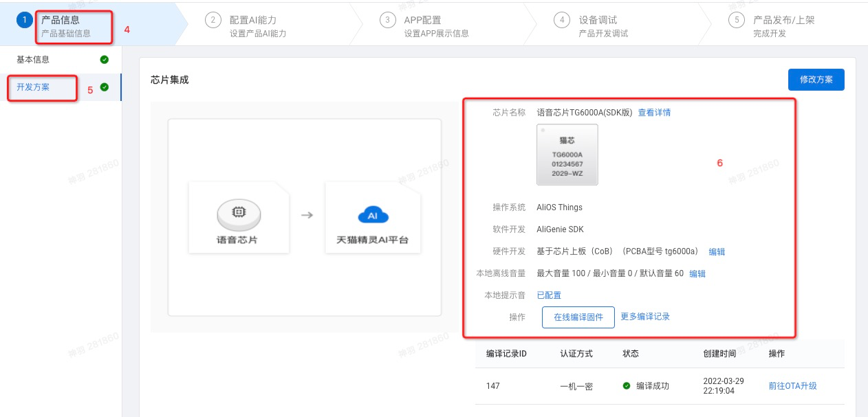The height and width of the screenshot is (417, 868).
Task: Open 查看详情 link for chip name
Action: tap(654, 113)
